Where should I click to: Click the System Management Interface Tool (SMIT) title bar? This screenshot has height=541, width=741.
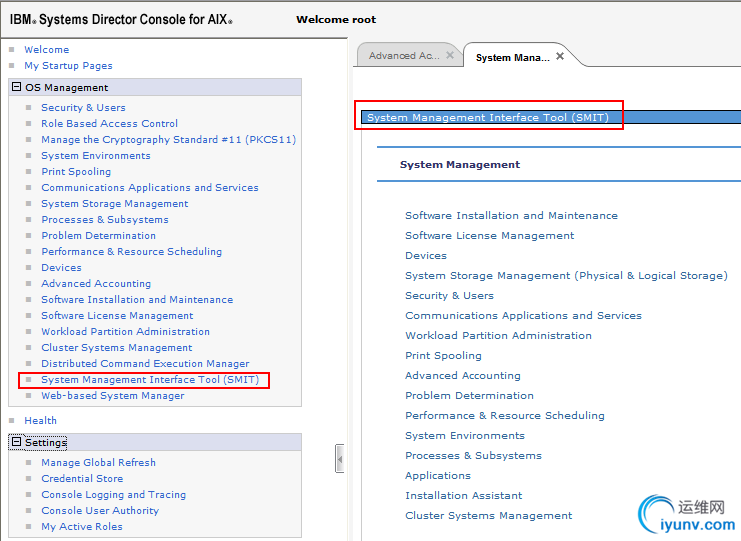click(551, 117)
